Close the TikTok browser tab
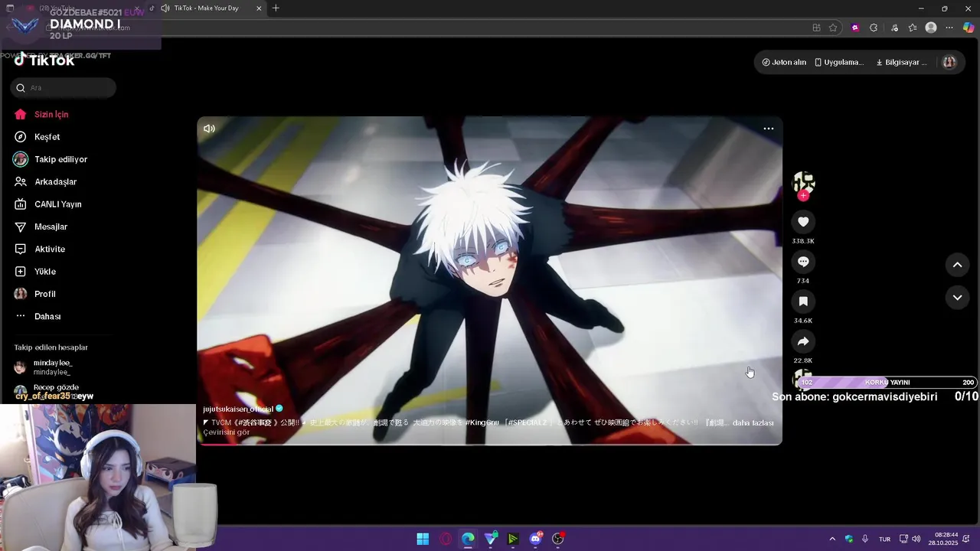 [259, 8]
